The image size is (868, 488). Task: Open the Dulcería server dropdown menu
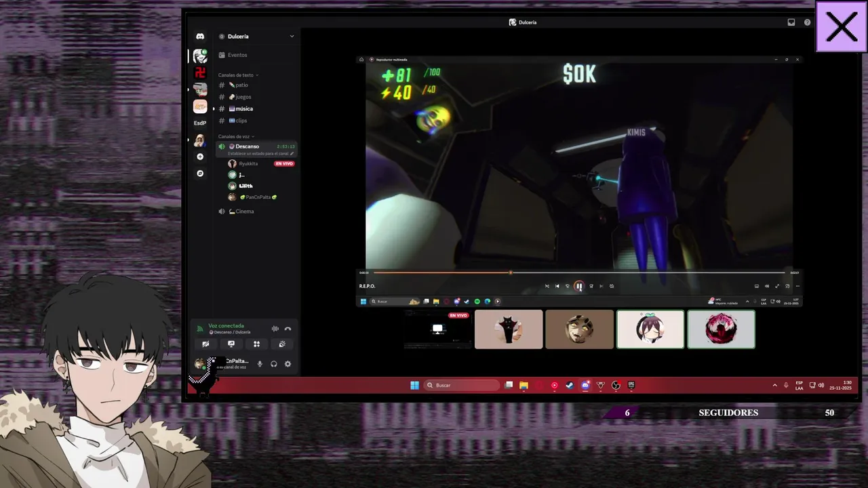(292, 37)
